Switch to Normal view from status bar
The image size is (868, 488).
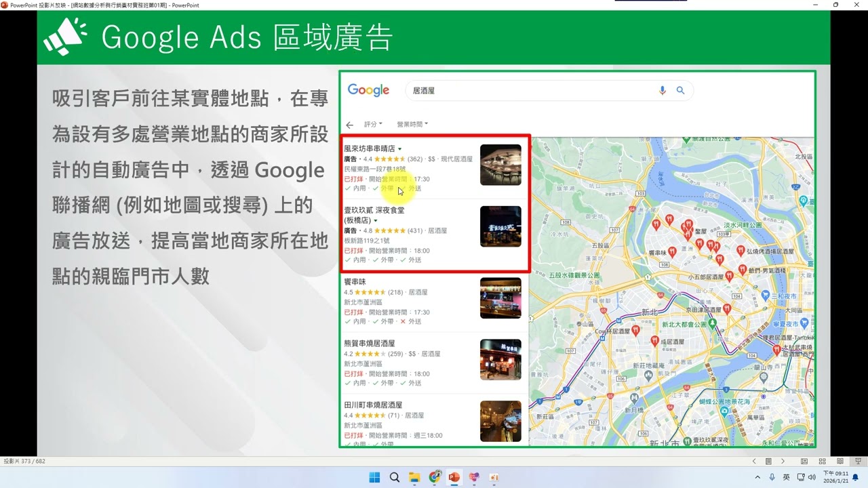click(x=804, y=461)
